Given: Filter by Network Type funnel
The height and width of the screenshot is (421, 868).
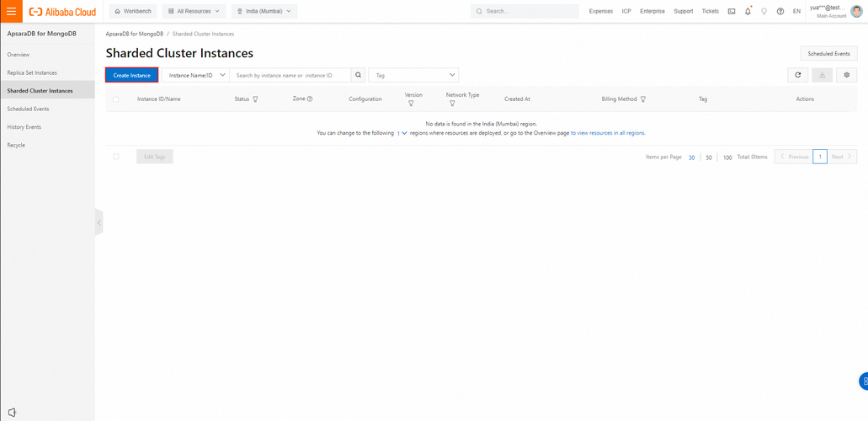Looking at the screenshot, I should (x=452, y=104).
